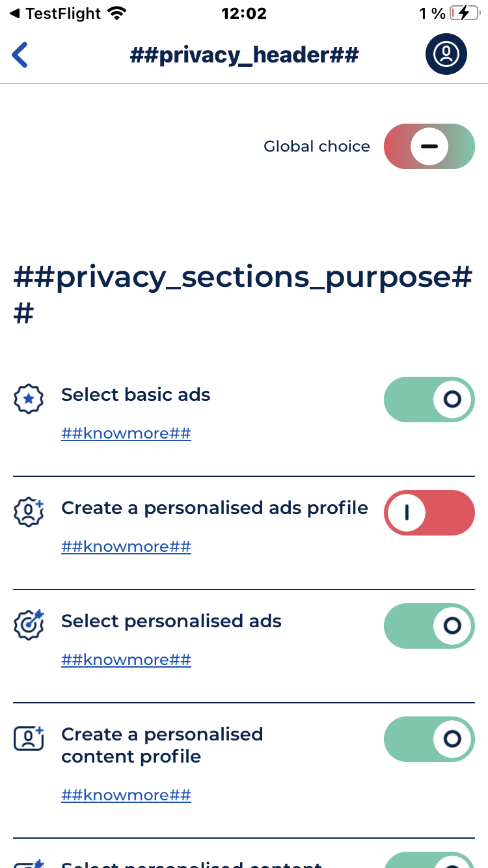Tap the Select basic ads star icon

click(x=29, y=399)
